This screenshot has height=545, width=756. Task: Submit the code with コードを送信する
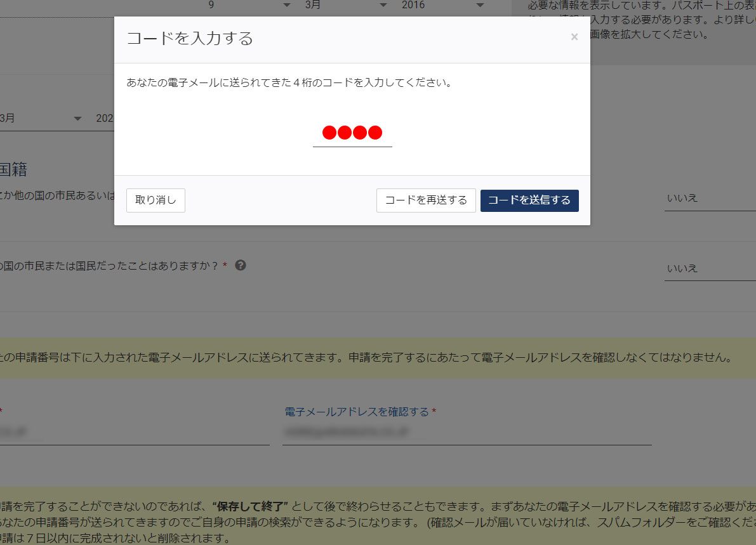coord(529,200)
